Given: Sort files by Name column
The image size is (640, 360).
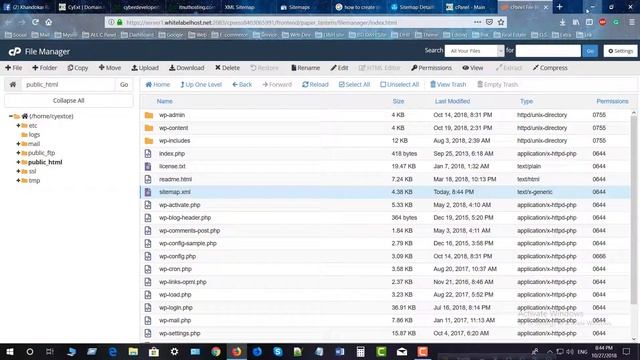Looking at the screenshot, I should [x=164, y=101].
